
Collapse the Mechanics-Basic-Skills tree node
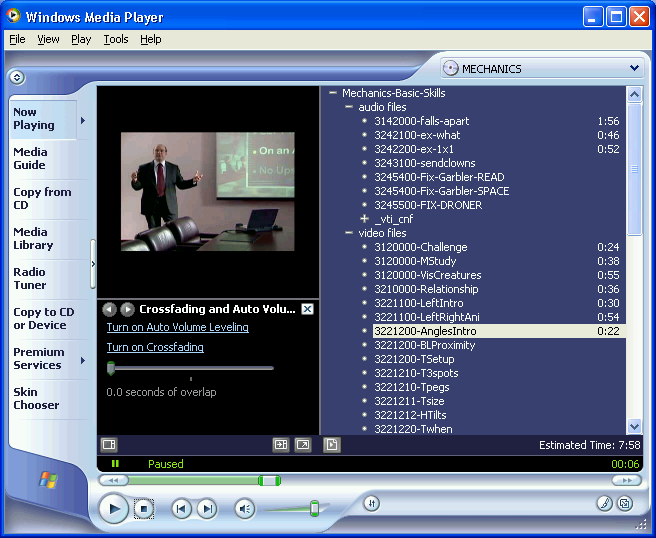coord(333,93)
